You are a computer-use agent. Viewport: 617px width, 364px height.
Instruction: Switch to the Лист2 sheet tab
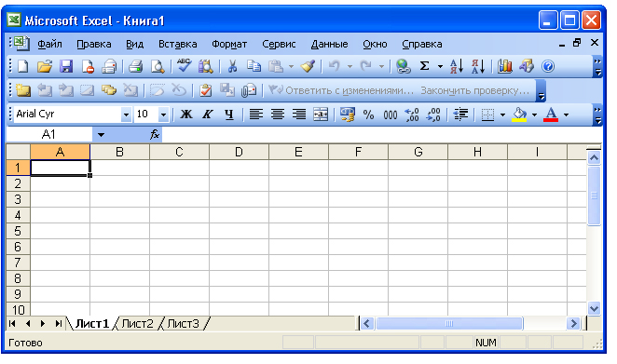137,324
